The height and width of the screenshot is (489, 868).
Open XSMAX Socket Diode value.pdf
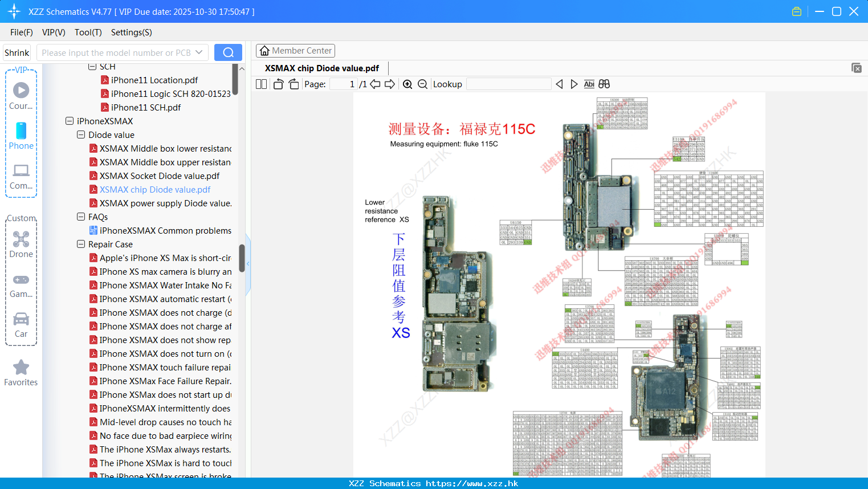(154, 176)
